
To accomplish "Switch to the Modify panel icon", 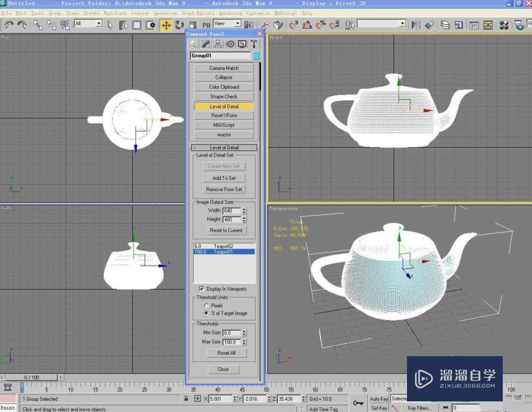I will coord(205,44).
